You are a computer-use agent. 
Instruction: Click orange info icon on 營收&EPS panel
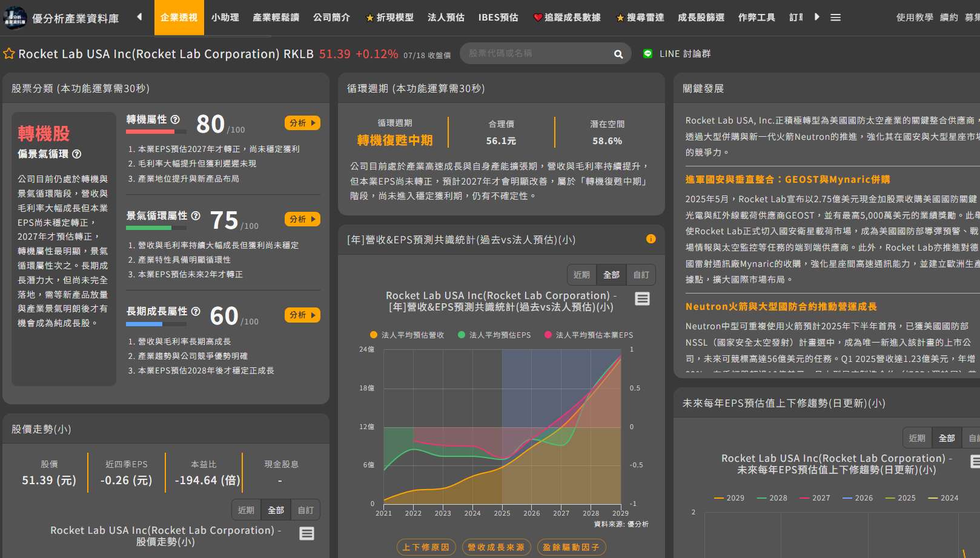(x=651, y=239)
